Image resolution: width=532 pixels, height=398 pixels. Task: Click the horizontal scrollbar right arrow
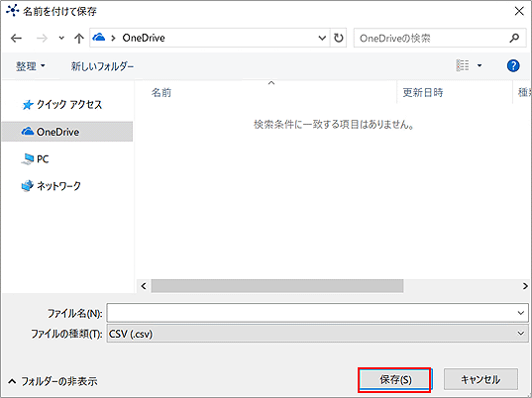(525, 286)
